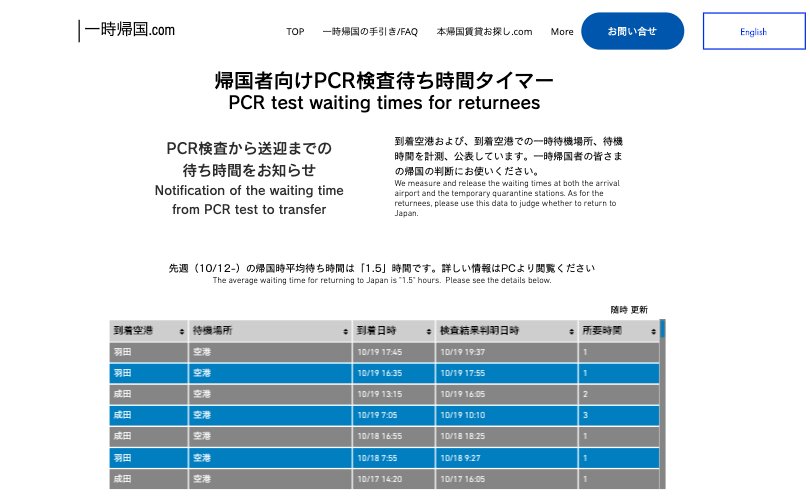This screenshot has height=497, width=810.
Task: Click sort arrows in 到着日時 column header
Action: (x=428, y=331)
